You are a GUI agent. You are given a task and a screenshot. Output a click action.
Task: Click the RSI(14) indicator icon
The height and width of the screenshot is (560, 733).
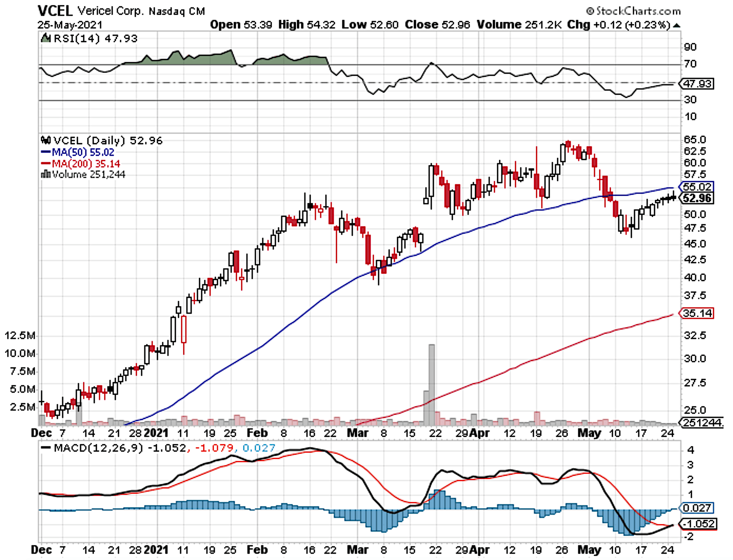click(46, 38)
